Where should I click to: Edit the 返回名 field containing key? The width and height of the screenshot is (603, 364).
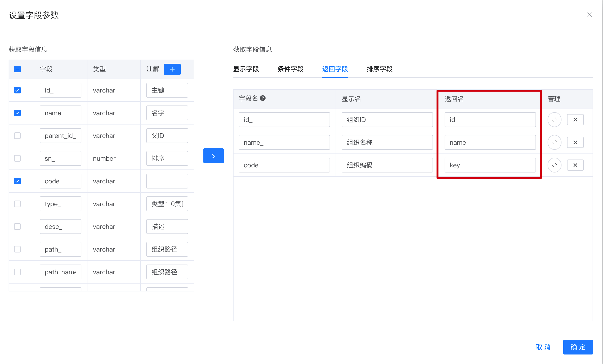[x=490, y=165]
